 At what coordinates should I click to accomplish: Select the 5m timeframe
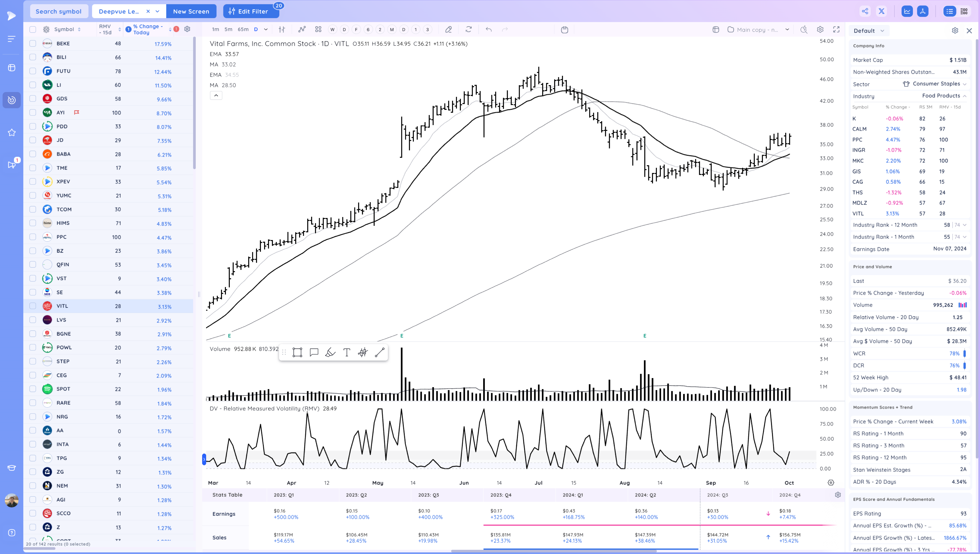click(228, 29)
